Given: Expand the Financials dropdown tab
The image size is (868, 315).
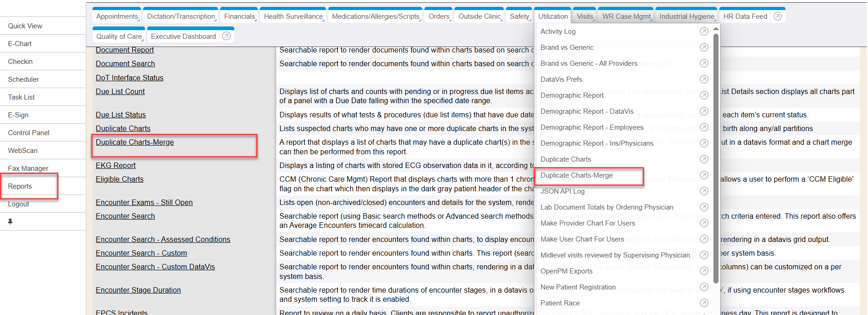Looking at the screenshot, I should point(240,16).
